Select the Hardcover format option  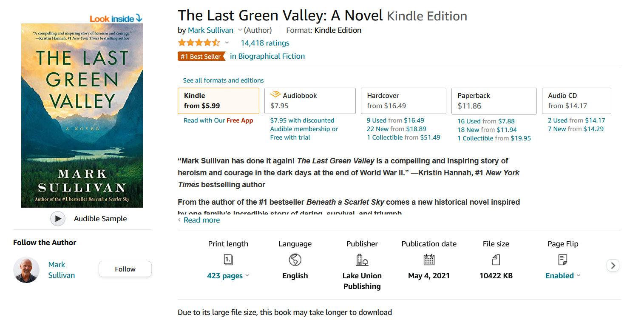403,101
